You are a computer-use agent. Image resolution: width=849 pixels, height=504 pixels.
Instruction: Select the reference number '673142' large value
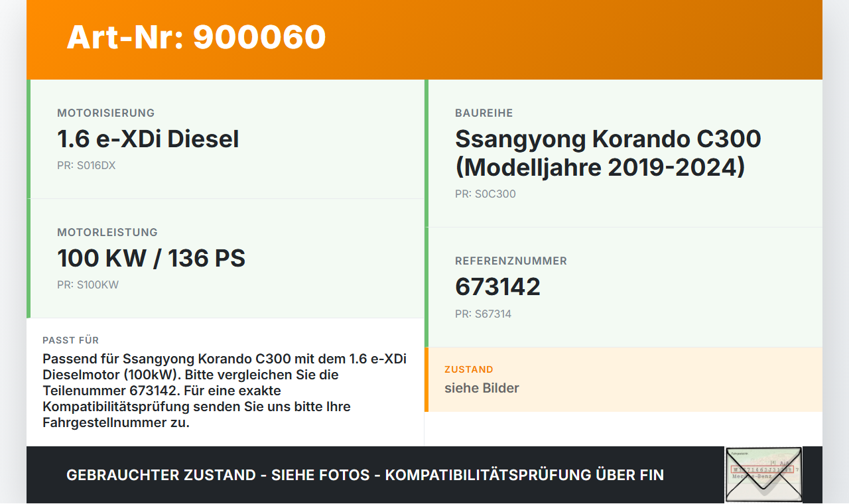497,287
